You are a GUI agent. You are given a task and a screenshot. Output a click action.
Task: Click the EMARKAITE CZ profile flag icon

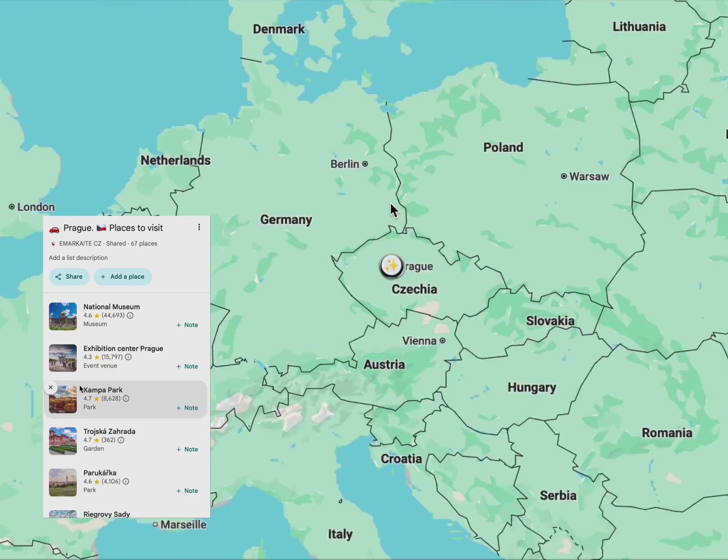coord(53,243)
